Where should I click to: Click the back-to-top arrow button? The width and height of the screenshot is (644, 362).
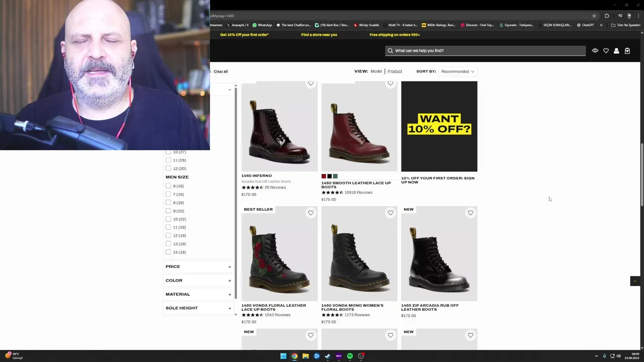[635, 281]
